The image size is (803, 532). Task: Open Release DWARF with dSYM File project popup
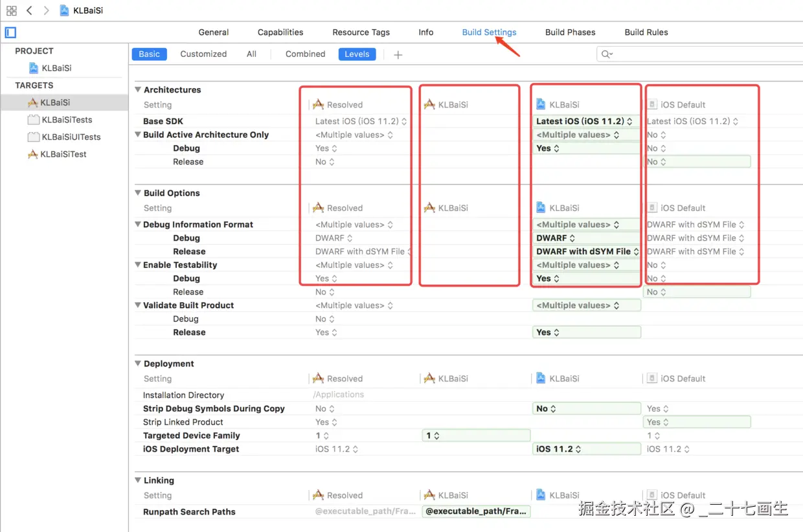click(x=586, y=252)
